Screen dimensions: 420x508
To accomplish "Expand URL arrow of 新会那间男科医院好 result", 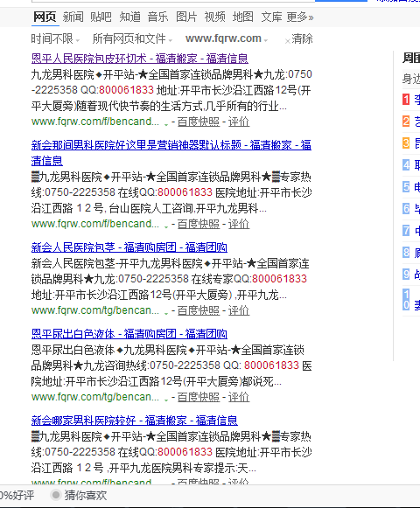I will (166, 226).
